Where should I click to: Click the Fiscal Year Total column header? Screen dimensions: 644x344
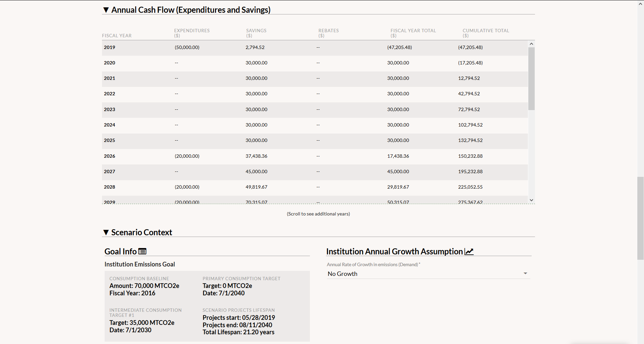(413, 33)
